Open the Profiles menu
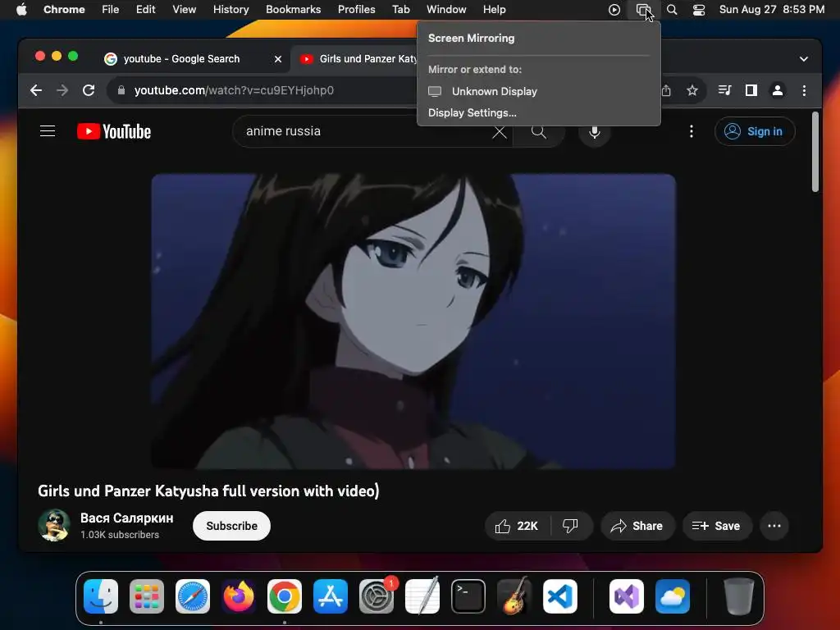Image resolution: width=840 pixels, height=630 pixels. (x=356, y=10)
